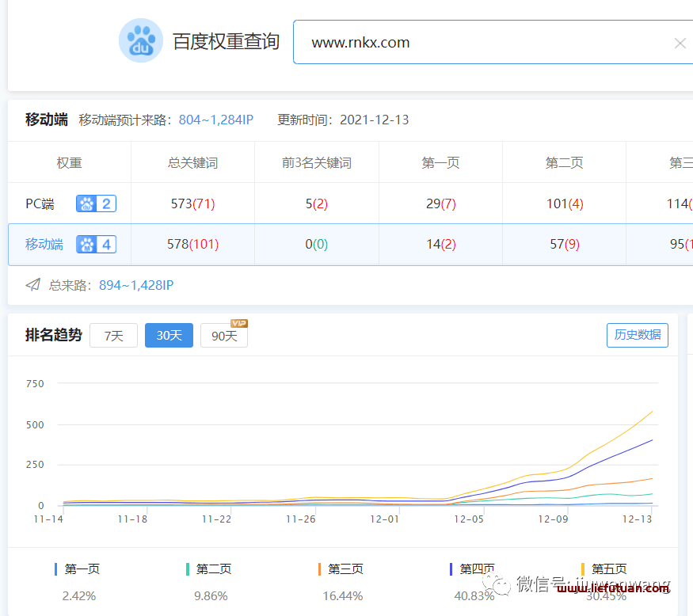Select the 7天 trend range
Viewport: 693px width, 616px height.
(x=113, y=336)
